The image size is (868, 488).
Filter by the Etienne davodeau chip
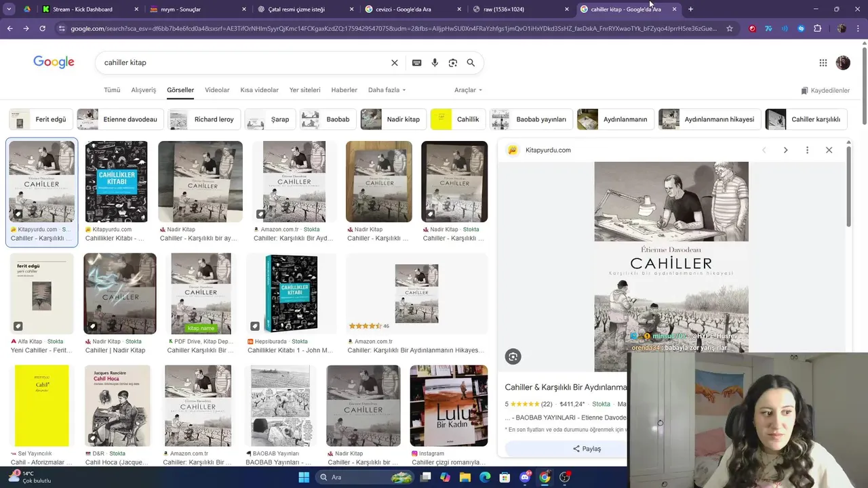coord(120,119)
